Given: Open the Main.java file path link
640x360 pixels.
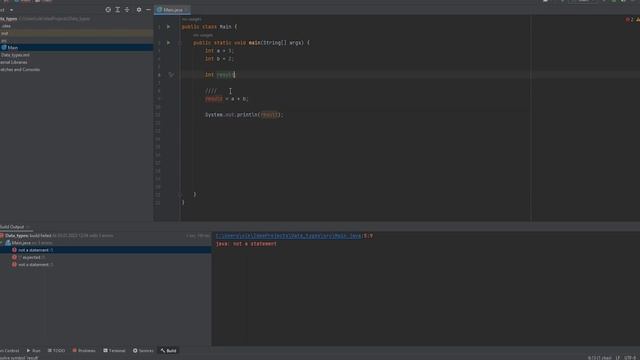Looking at the screenshot, I should pos(289,236).
